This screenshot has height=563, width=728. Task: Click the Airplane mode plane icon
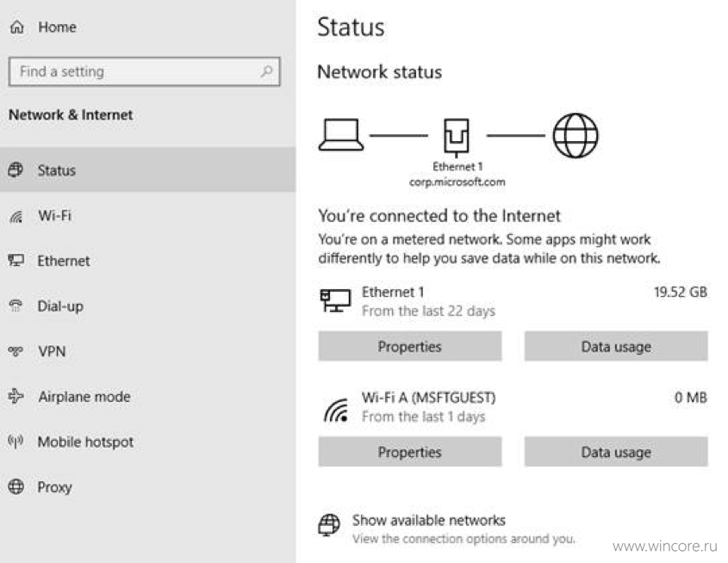pos(16,396)
